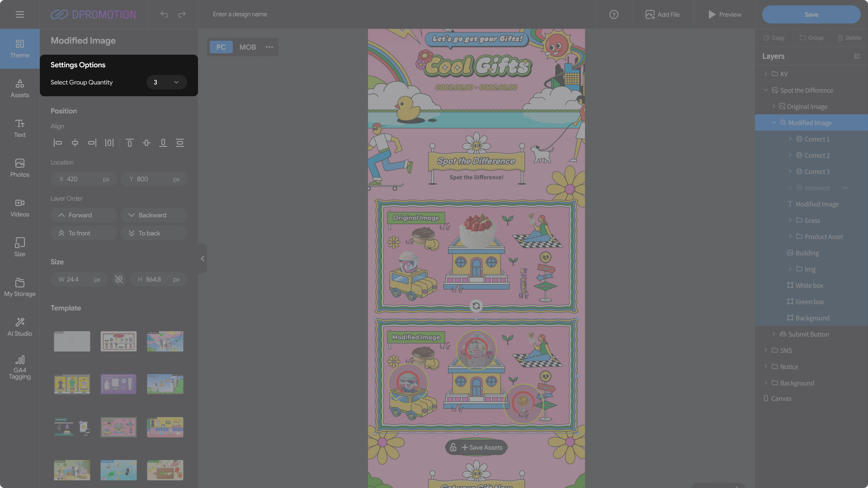Click the To front button

(x=84, y=233)
